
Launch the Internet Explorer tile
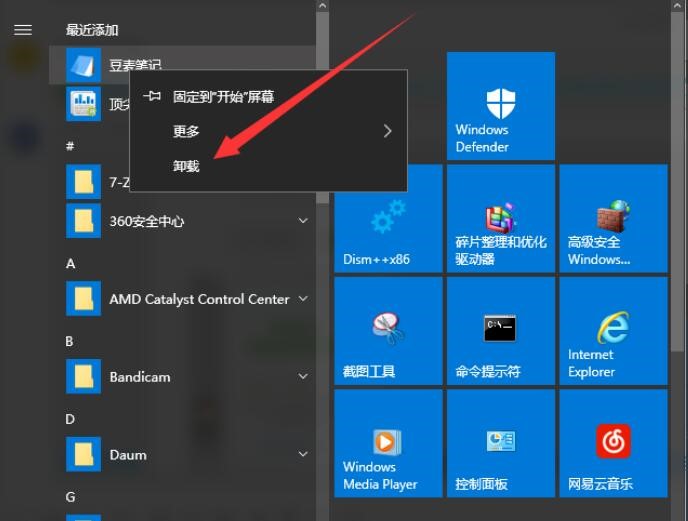(613, 331)
